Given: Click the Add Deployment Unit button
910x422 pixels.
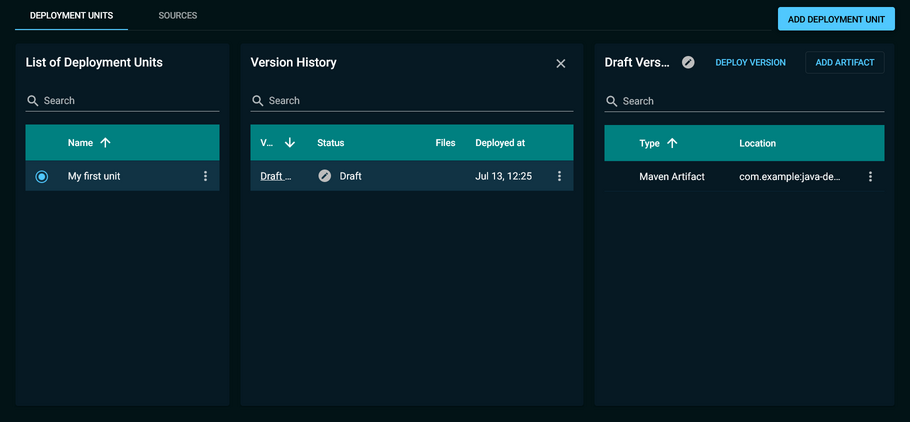Looking at the screenshot, I should [836, 19].
